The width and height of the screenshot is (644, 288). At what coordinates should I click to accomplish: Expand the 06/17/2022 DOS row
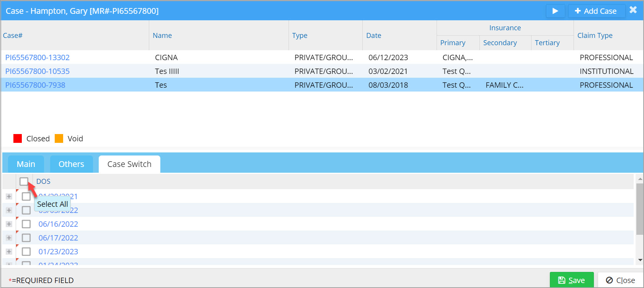(9, 238)
